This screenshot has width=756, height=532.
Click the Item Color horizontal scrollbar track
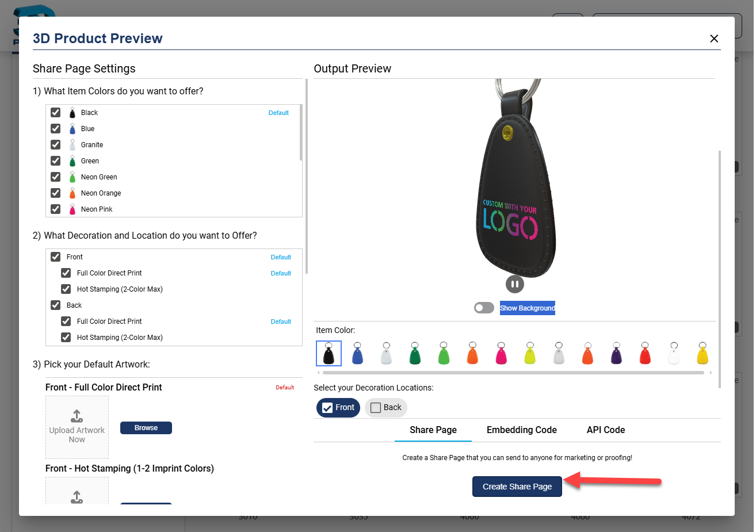513,373
